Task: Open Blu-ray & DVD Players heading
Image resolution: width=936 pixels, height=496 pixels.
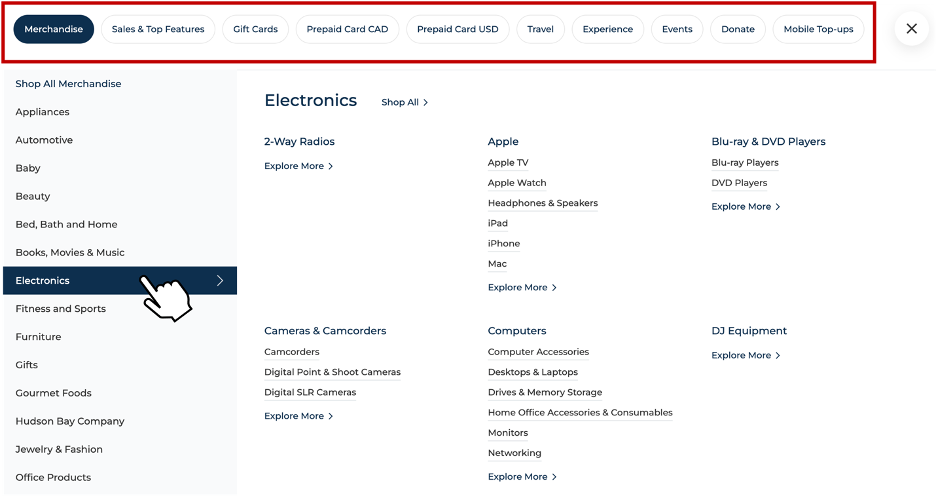Action: 768,142
